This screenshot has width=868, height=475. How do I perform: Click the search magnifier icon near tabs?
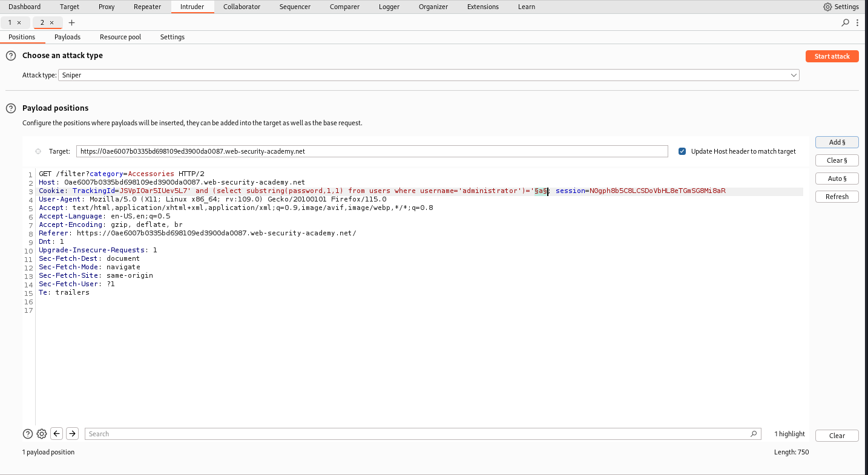click(846, 22)
